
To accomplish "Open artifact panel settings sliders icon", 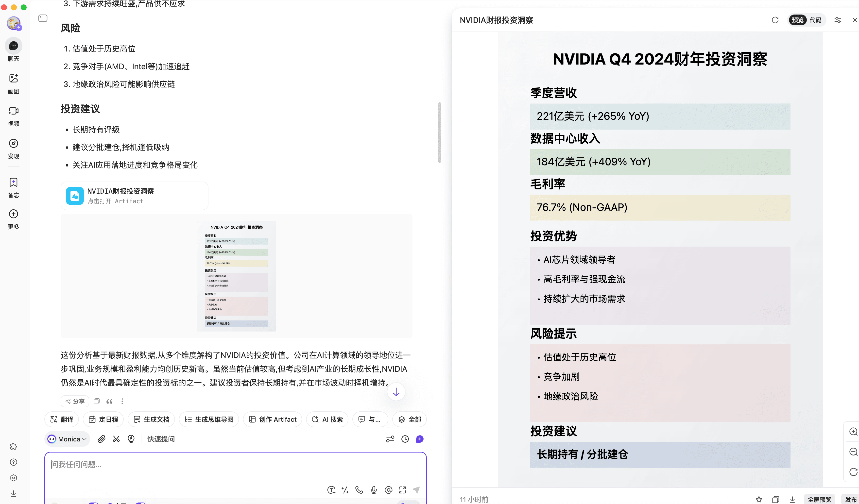I will pyautogui.click(x=838, y=20).
